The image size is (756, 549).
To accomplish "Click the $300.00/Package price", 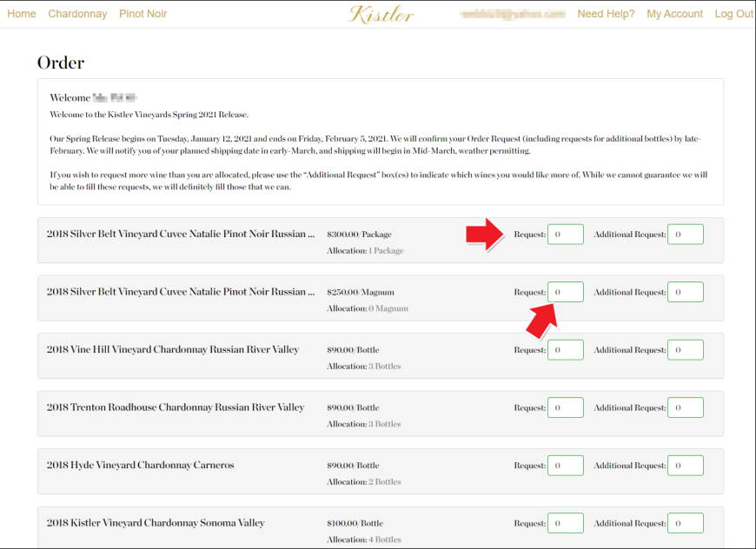I will pos(359,235).
